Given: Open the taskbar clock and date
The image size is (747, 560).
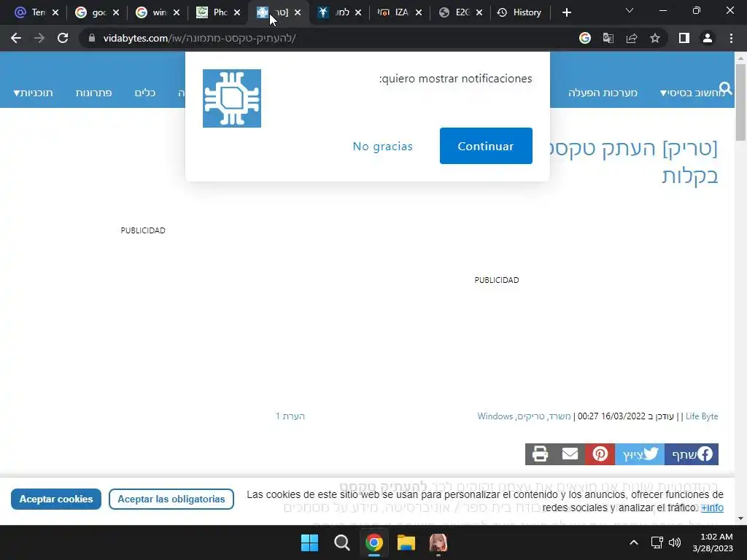Looking at the screenshot, I should pos(713,542).
